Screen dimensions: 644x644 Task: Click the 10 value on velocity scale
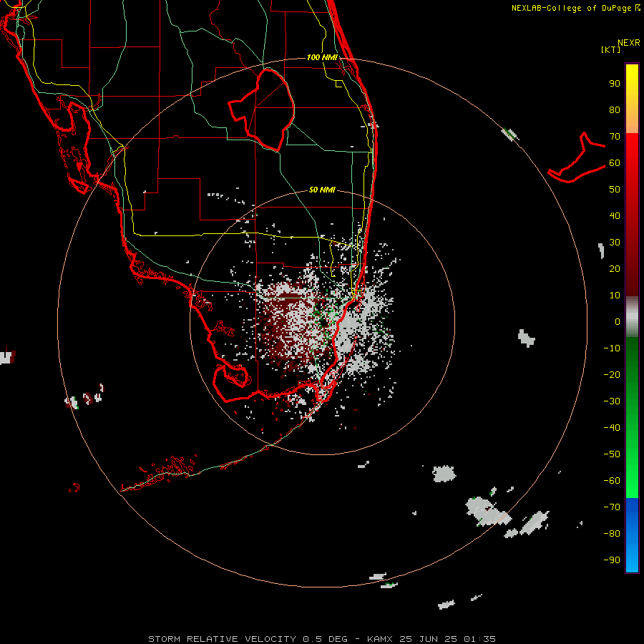(615, 296)
